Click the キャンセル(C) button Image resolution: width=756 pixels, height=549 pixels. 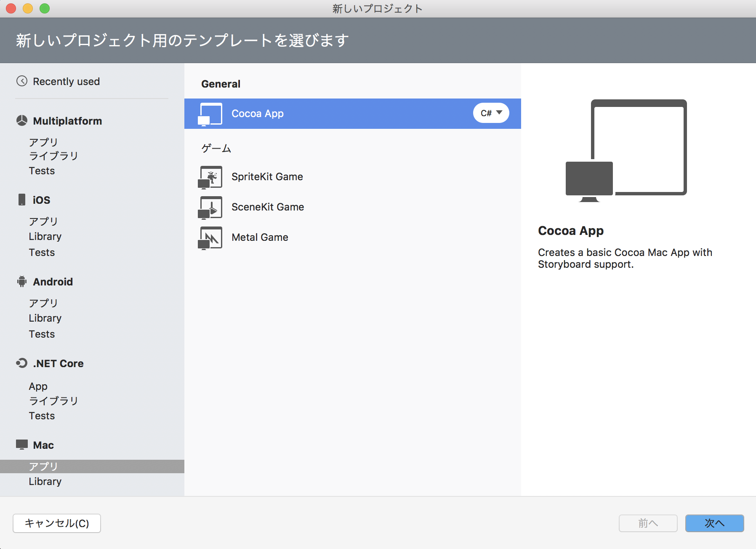[57, 523]
